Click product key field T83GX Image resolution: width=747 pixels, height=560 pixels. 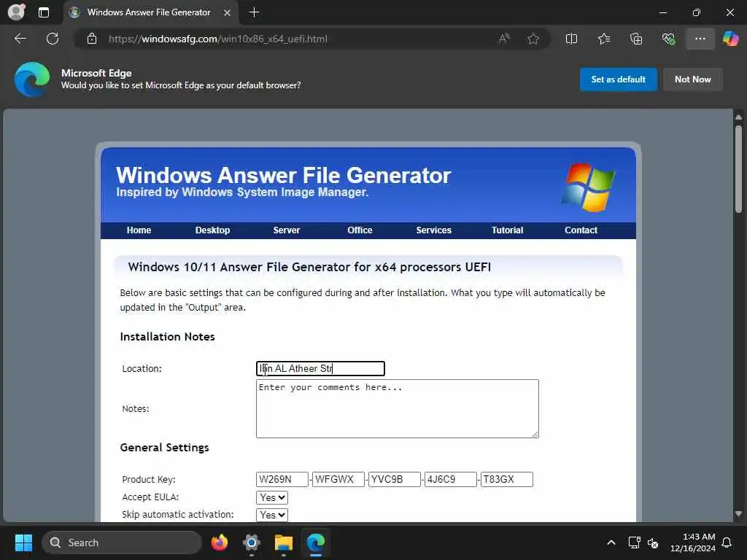[507, 479]
